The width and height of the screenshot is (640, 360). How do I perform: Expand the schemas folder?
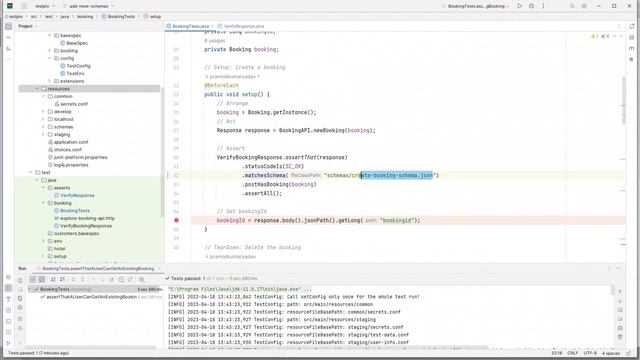pyautogui.click(x=43, y=127)
